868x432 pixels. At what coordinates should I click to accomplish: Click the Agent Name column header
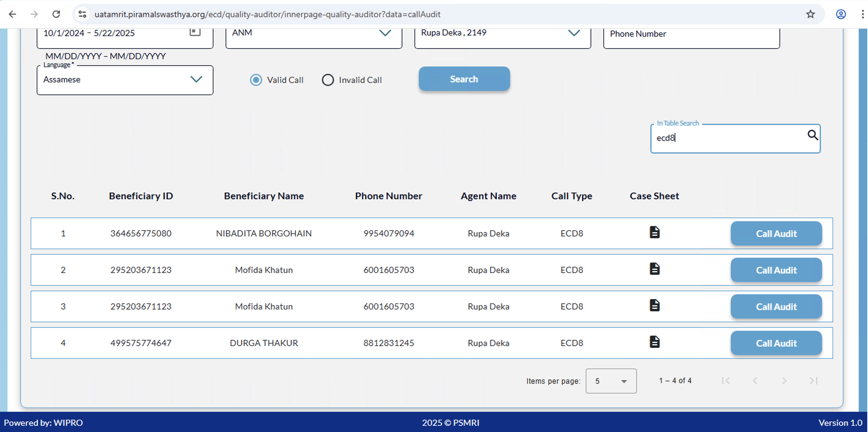coord(488,196)
